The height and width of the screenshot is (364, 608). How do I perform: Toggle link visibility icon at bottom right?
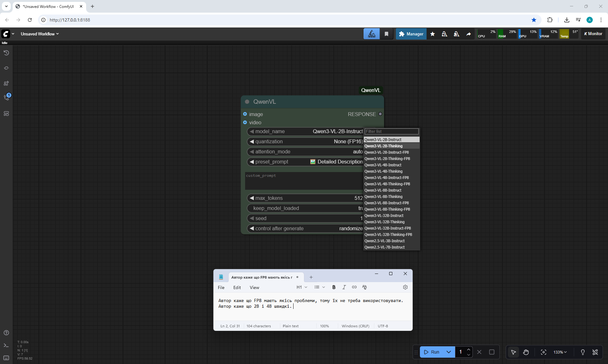pos(595,352)
